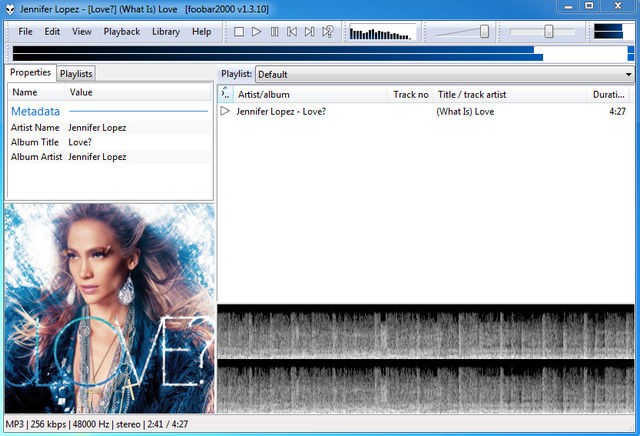Click the seek bar progress track

click(322, 53)
